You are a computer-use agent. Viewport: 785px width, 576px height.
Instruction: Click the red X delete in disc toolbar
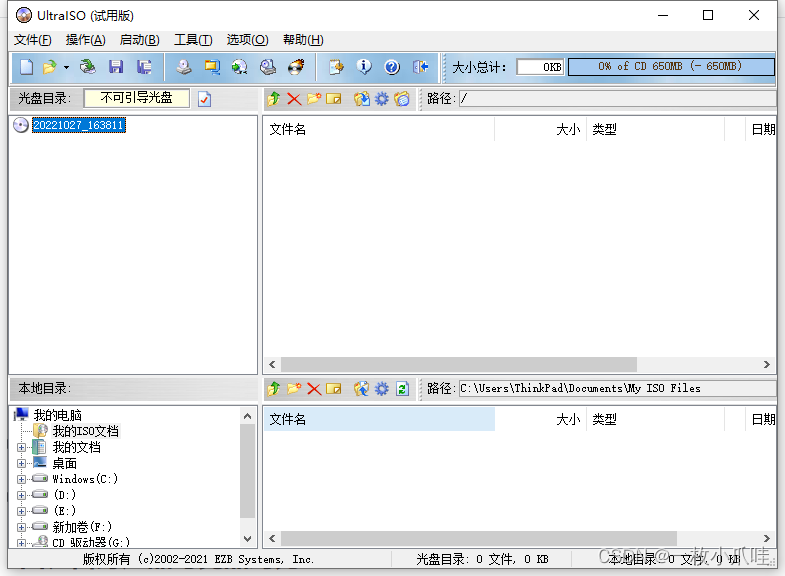click(x=294, y=99)
